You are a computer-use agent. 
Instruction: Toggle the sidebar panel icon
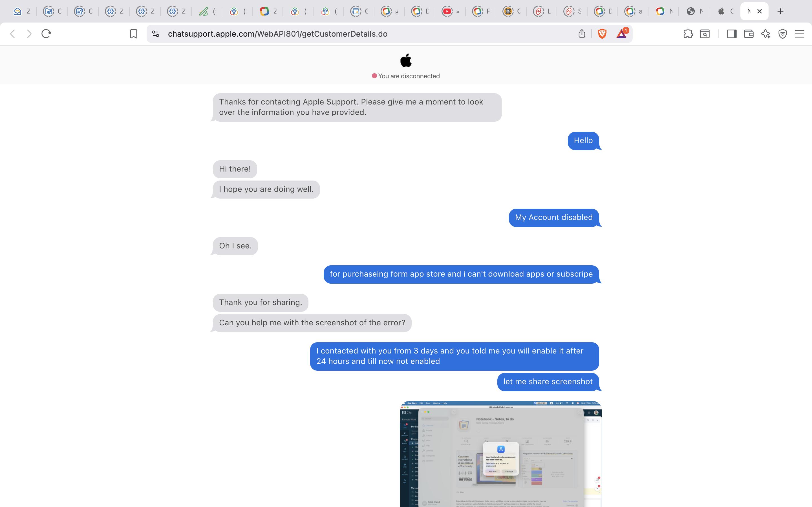point(731,34)
